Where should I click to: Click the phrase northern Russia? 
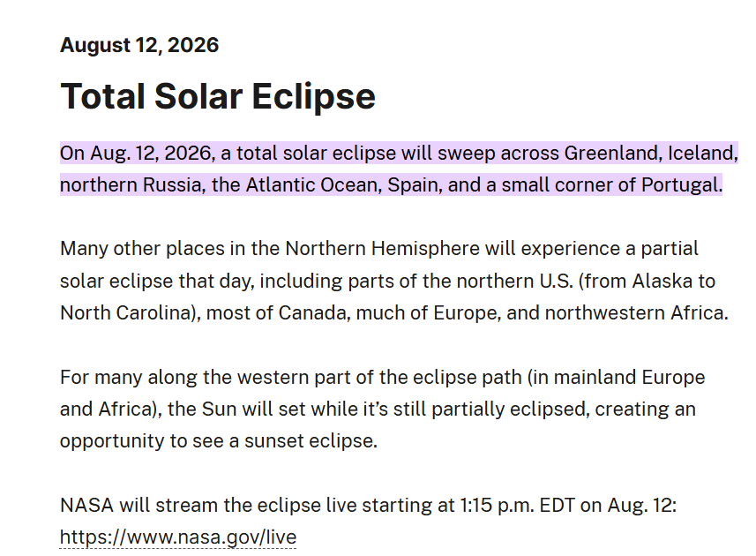(131, 185)
